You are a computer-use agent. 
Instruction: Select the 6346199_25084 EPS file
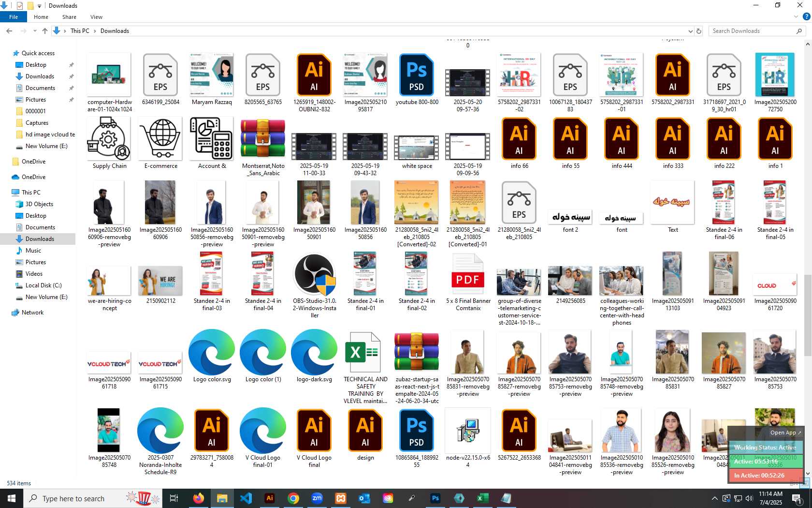click(x=160, y=80)
